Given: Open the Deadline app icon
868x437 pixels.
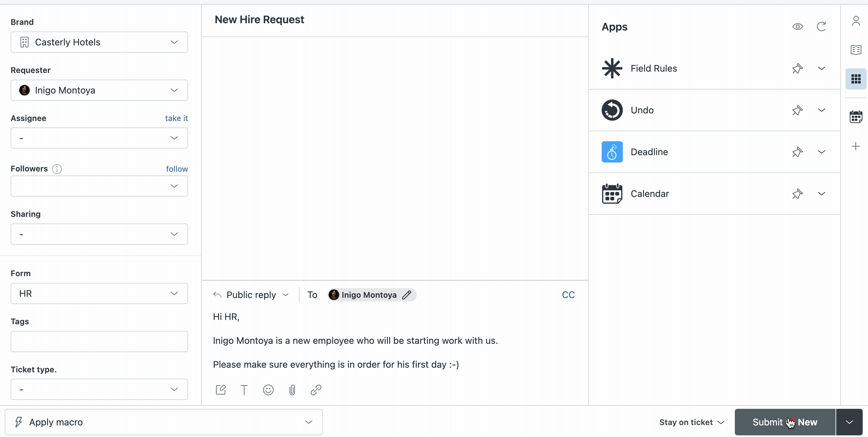Looking at the screenshot, I should (x=612, y=152).
